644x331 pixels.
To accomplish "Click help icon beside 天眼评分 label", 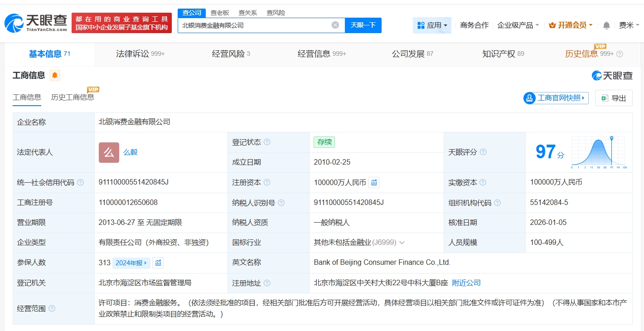I will click(483, 152).
